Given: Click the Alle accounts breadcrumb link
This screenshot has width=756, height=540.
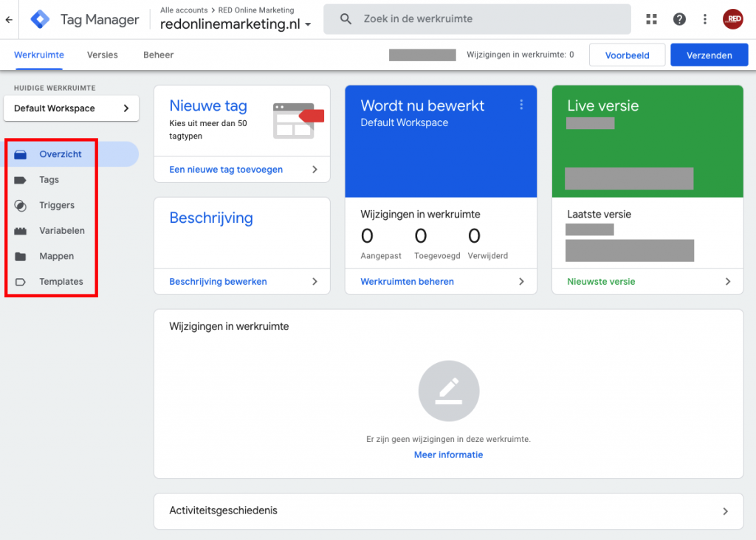Looking at the screenshot, I should pos(184,10).
